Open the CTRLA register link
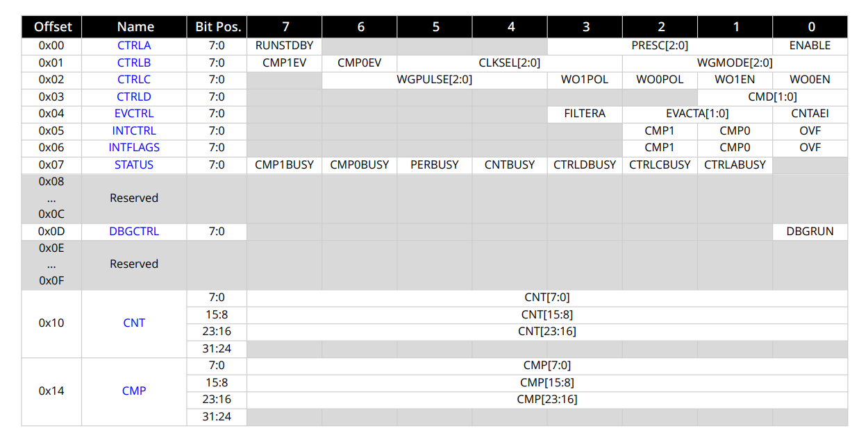The image size is (868, 444). click(134, 45)
